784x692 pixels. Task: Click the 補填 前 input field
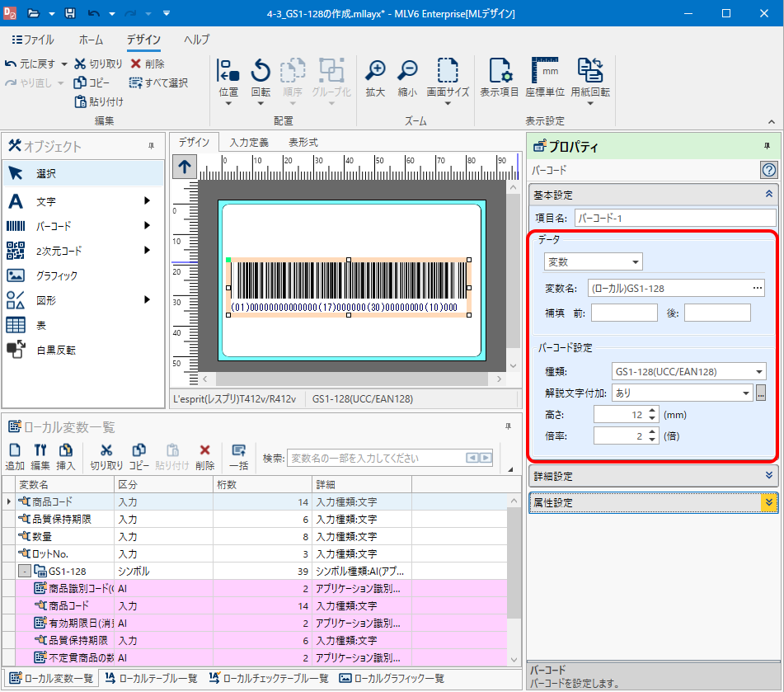(624, 313)
